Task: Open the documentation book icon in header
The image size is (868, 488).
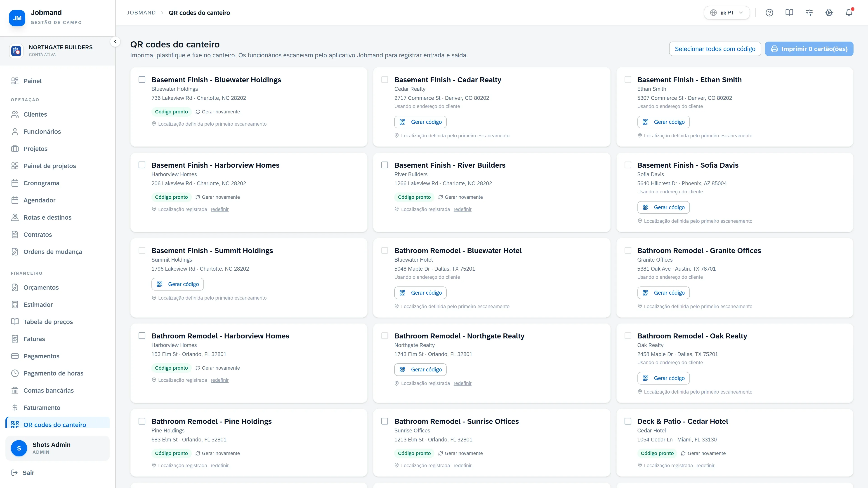Action: 789,13
